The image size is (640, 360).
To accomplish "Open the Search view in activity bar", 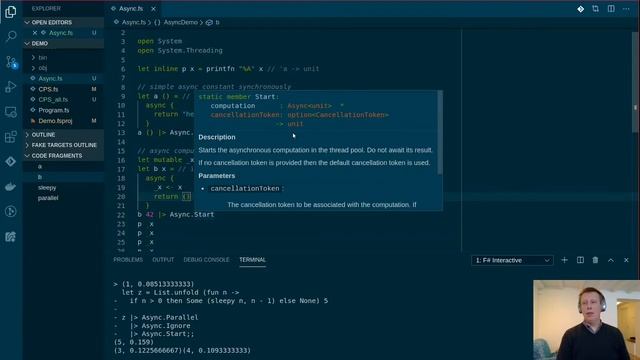I will 11,37.
